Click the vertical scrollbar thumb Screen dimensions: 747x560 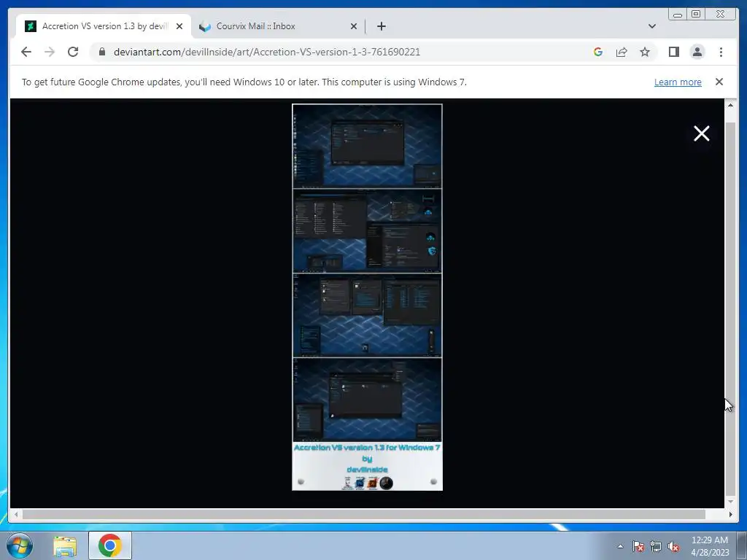pyautogui.click(x=730, y=309)
